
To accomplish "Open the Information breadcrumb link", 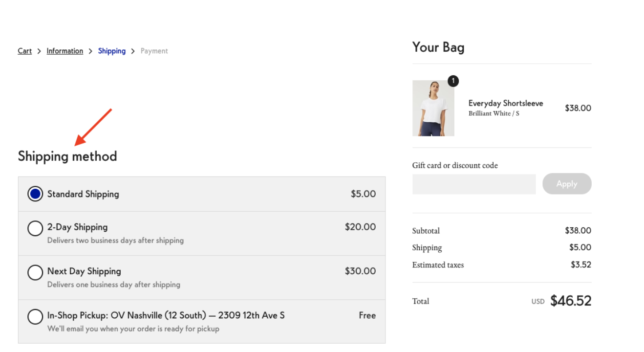I will (65, 51).
